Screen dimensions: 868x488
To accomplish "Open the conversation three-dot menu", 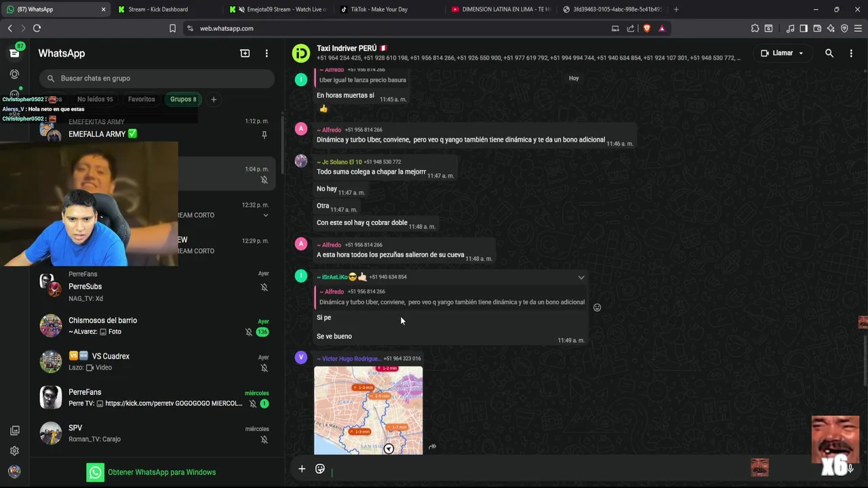I will point(851,53).
